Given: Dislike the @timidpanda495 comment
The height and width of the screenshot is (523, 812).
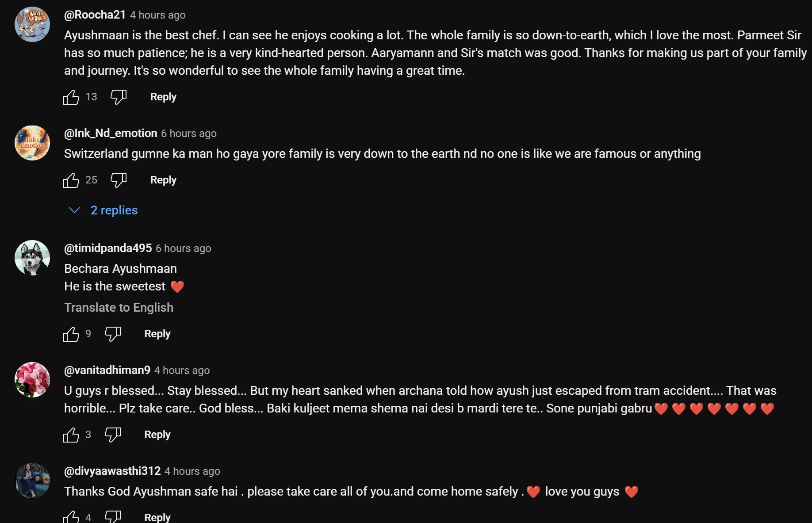Looking at the screenshot, I should coord(112,334).
